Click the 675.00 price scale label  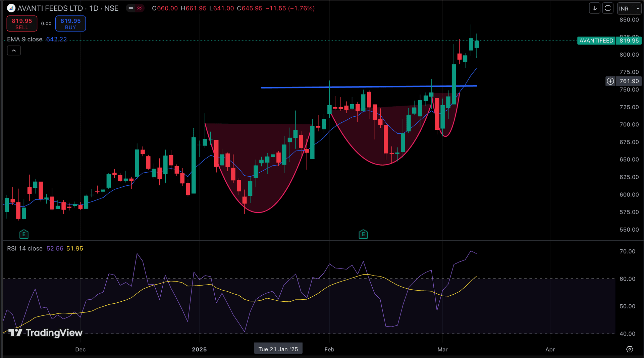pos(629,142)
